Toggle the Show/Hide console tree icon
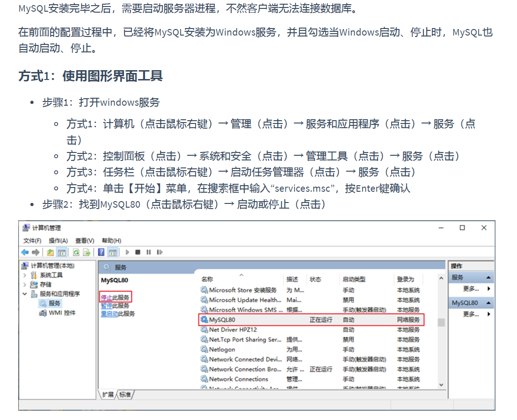Screen dimensions: 517x420 point(62,252)
